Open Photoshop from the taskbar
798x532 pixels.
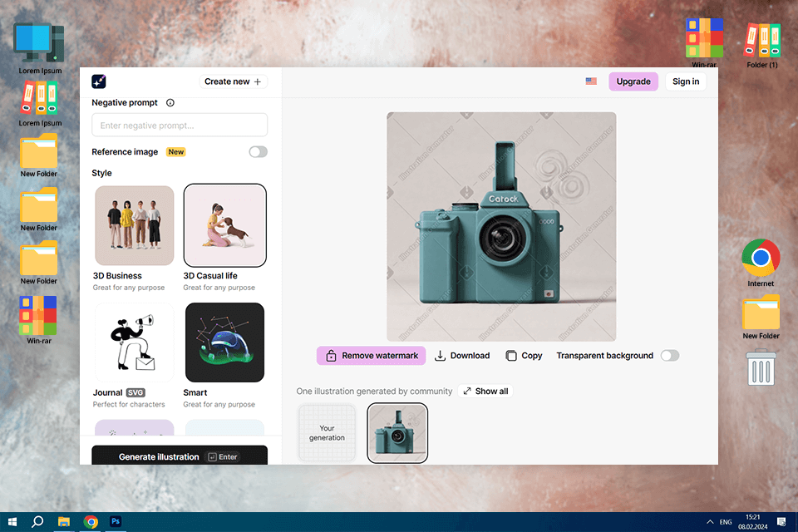[x=116, y=521]
